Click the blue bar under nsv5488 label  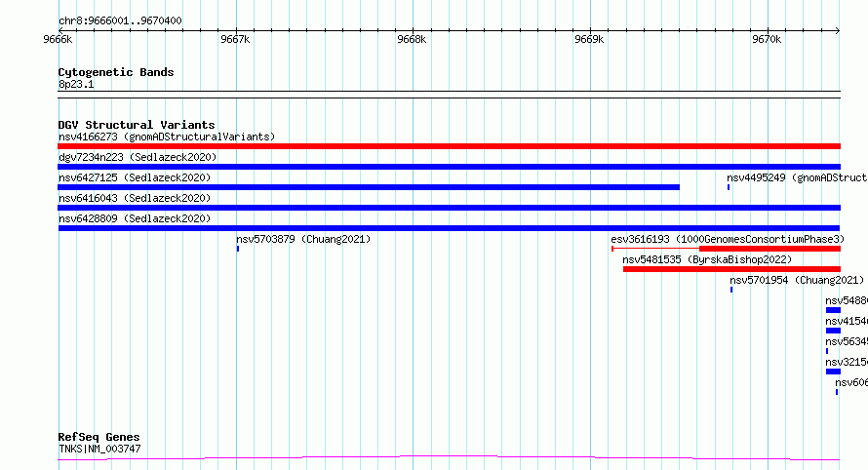point(833,310)
